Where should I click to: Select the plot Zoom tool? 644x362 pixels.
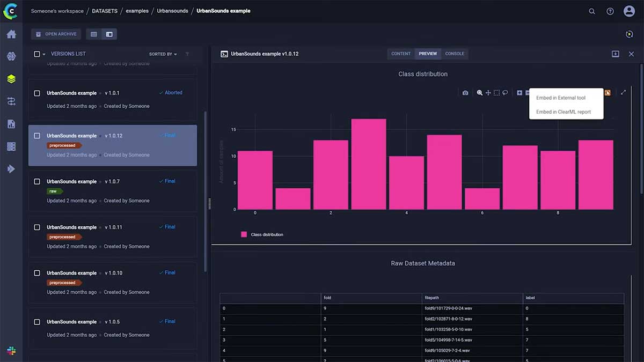pos(480,93)
